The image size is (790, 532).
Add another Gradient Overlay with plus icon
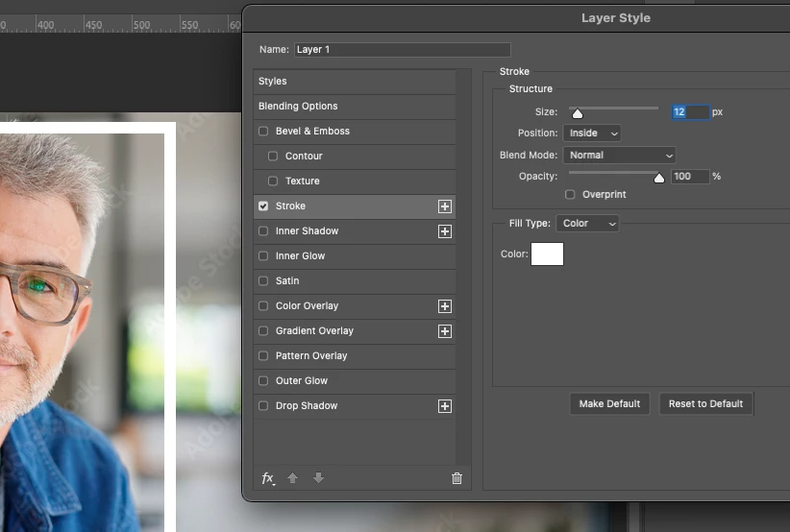pyautogui.click(x=444, y=331)
